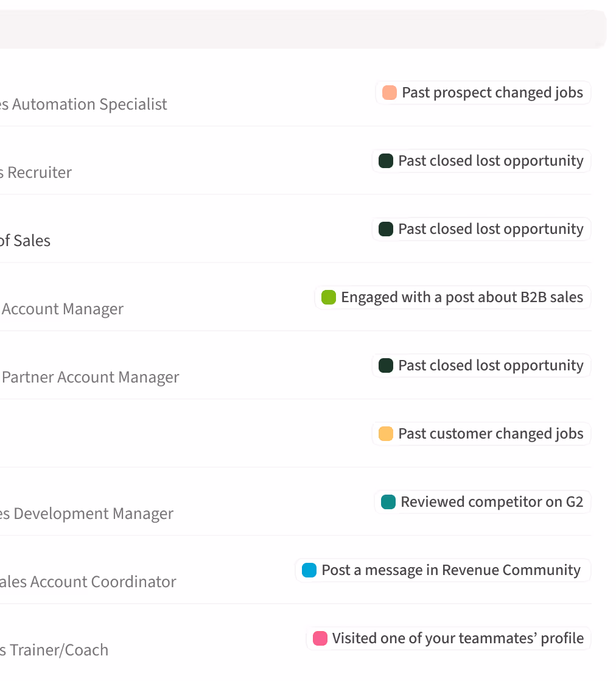Viewport: 616px width, 681px height.
Task: Click the peach square beside Past prospect changed jobs
Action: coord(390,93)
